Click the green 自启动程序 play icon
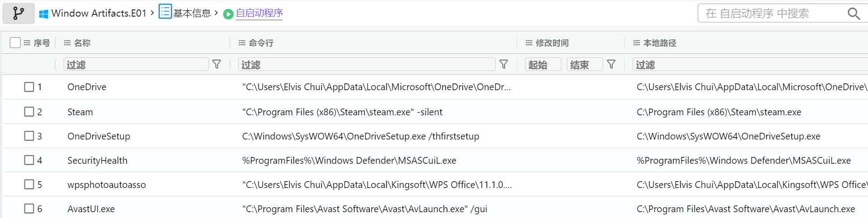 point(228,14)
